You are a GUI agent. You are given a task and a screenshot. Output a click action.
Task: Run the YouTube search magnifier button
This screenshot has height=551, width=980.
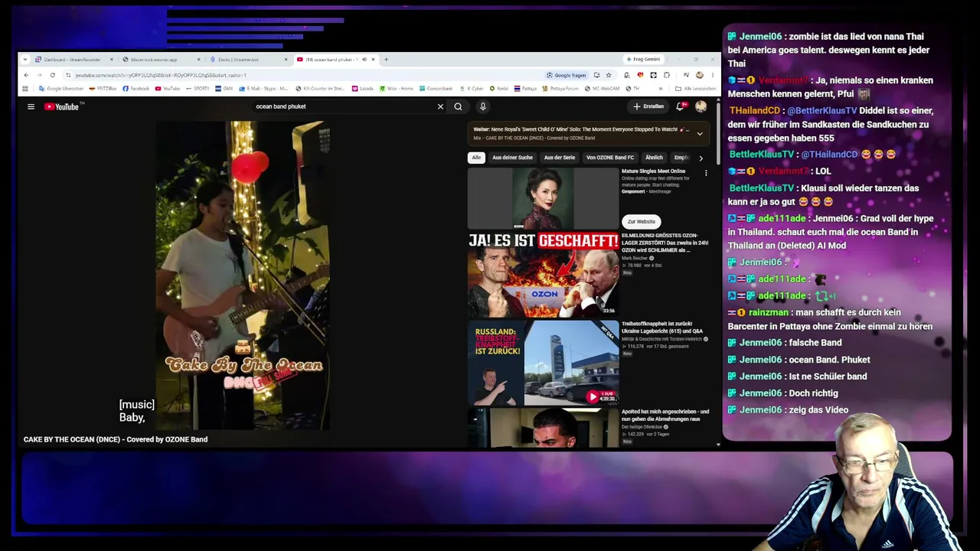click(458, 106)
